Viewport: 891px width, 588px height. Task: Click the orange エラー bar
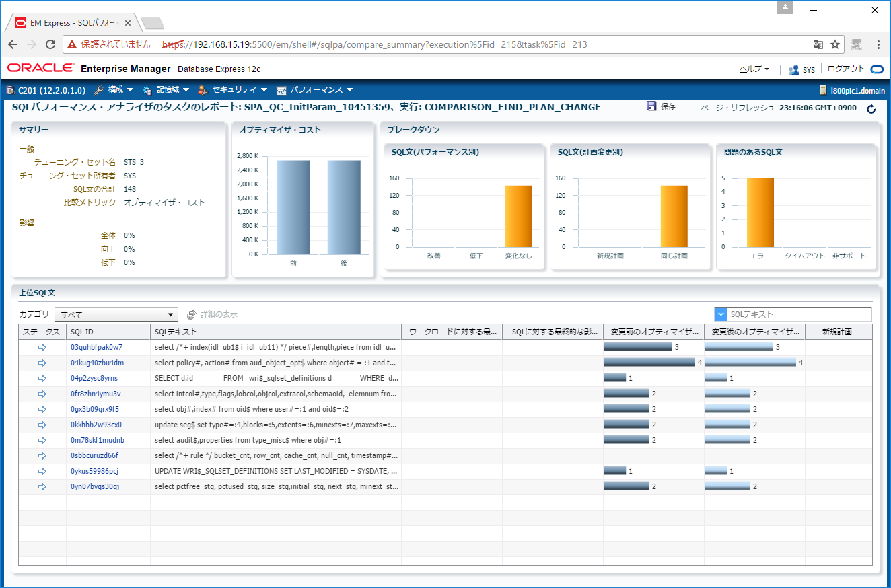click(760, 213)
